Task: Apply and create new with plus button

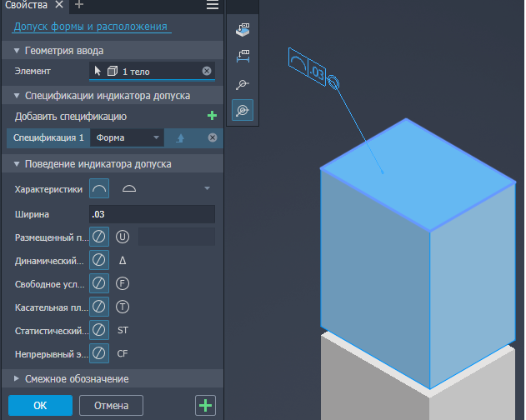Action: [x=205, y=406]
